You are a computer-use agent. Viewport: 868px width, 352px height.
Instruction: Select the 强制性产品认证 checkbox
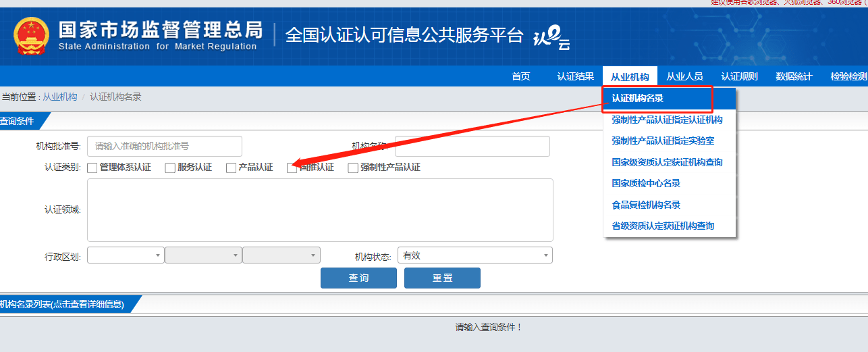click(353, 168)
